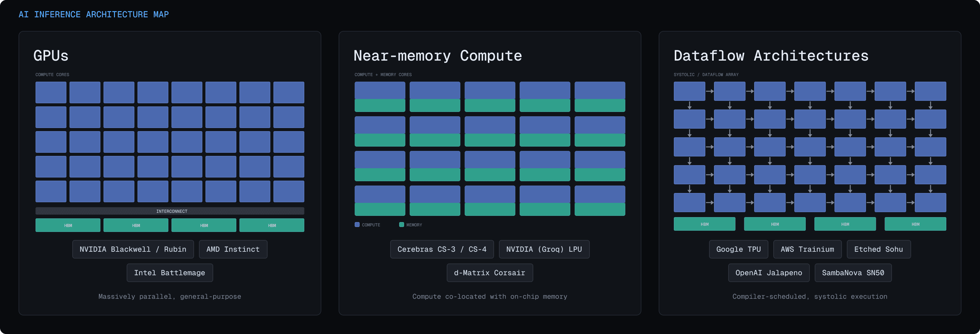Screen dimensions: 980x334
Task: Click the SYSTOLIC / DATAFLOW ARRAY label
Action: [706, 75]
